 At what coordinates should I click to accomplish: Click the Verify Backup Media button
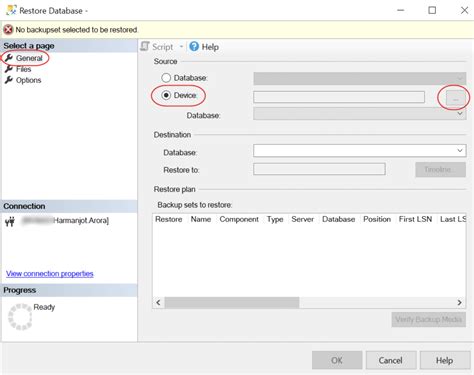point(429,319)
